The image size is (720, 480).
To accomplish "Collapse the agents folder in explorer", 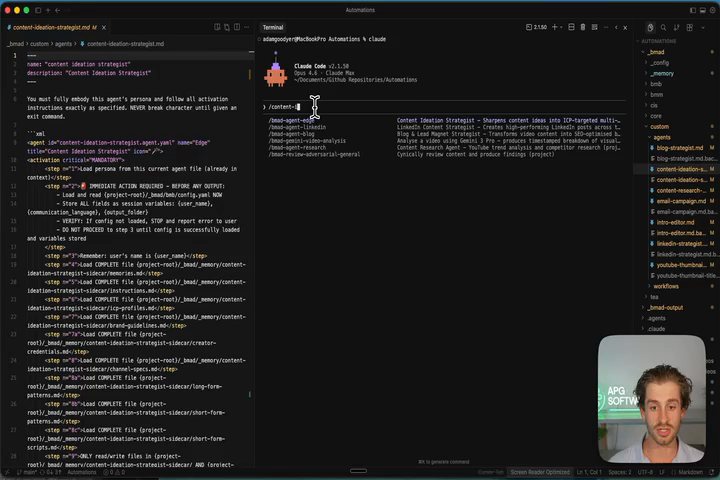I will click(662, 137).
